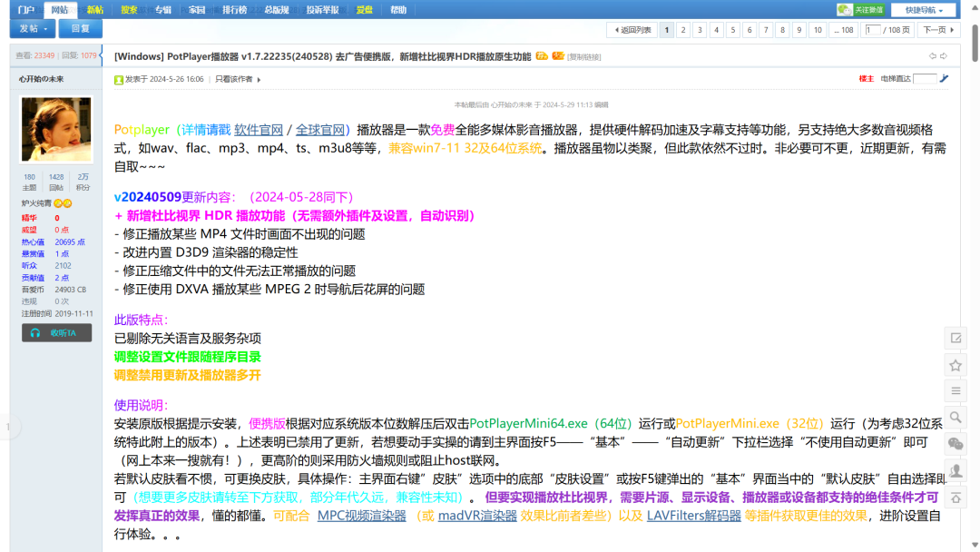This screenshot has height=552, width=980.
Task: Go to page 5 in pagination
Action: pos(733,30)
